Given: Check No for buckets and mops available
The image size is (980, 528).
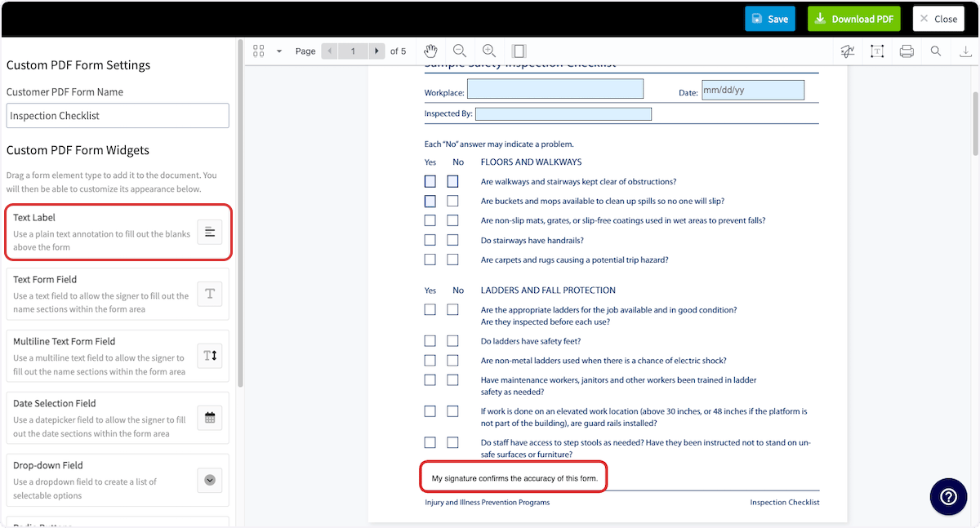Looking at the screenshot, I should [452, 201].
